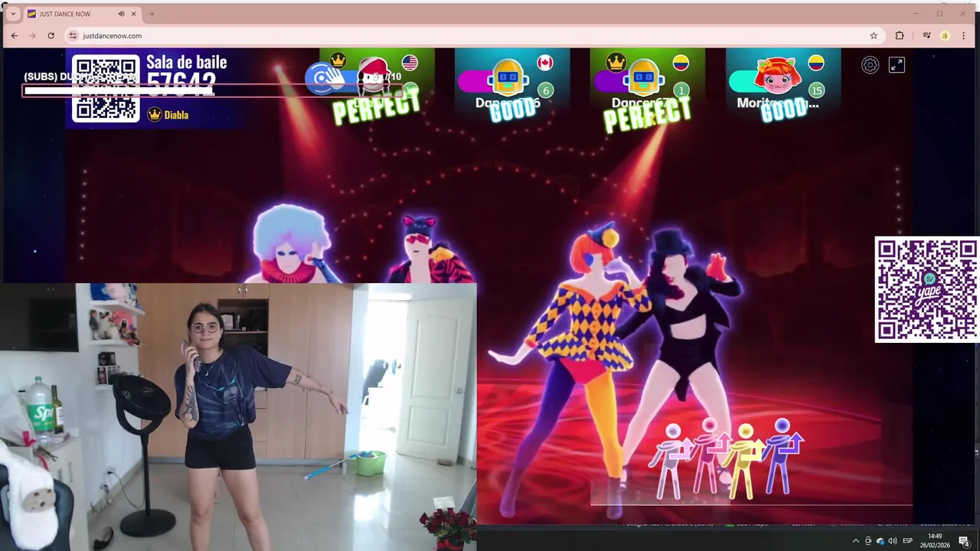Image resolution: width=980 pixels, height=551 pixels.
Task: Go back to the previous page
Action: tap(14, 35)
